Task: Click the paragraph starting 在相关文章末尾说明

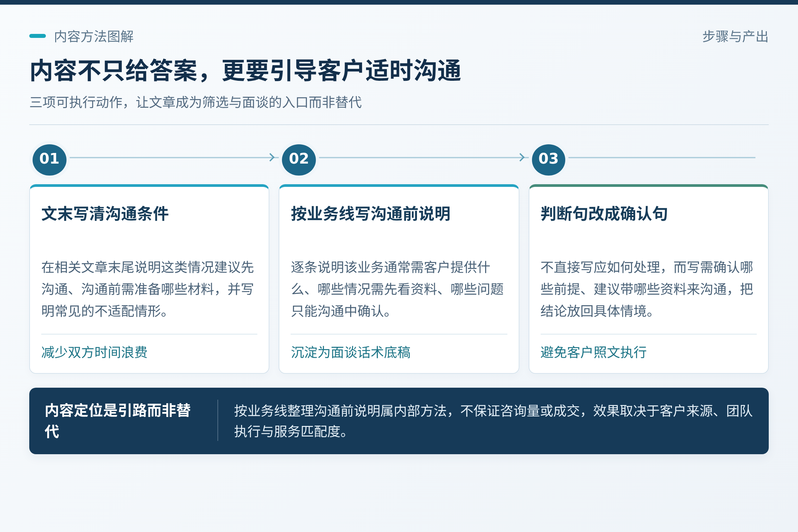Action: pos(148,289)
